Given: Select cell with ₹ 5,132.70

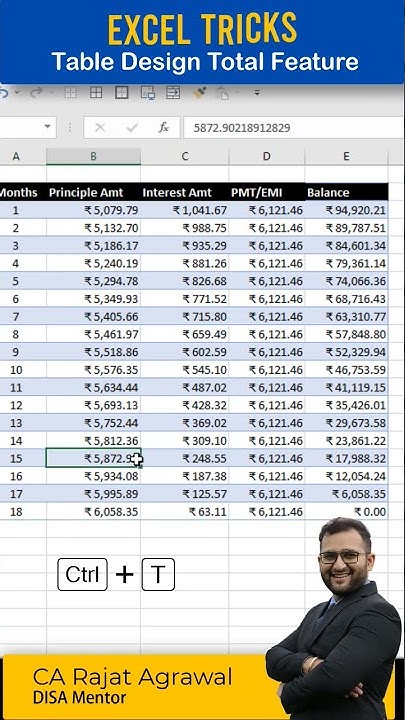Looking at the screenshot, I should coord(93,228).
